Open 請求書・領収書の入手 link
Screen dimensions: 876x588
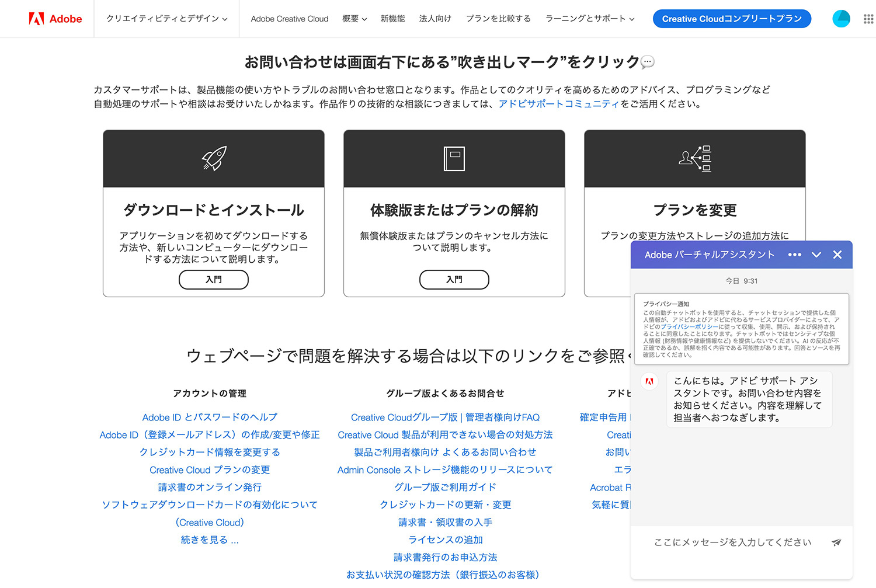point(445,523)
